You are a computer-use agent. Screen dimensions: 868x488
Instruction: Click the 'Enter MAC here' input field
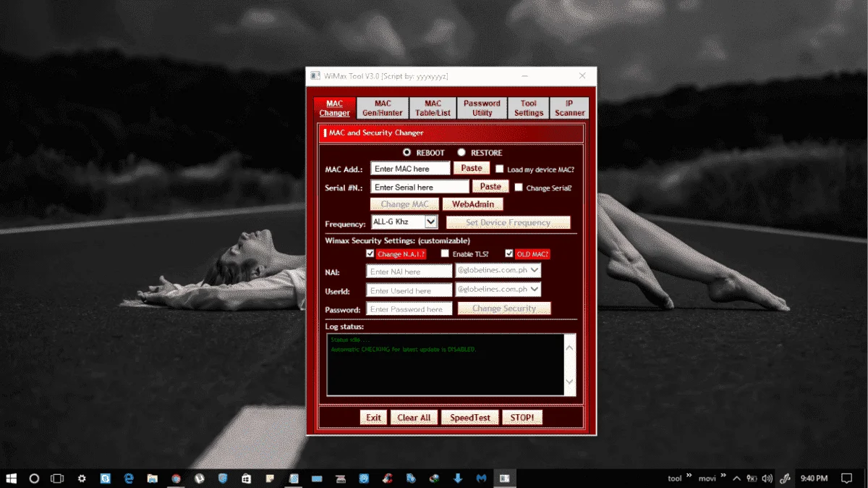pos(410,169)
